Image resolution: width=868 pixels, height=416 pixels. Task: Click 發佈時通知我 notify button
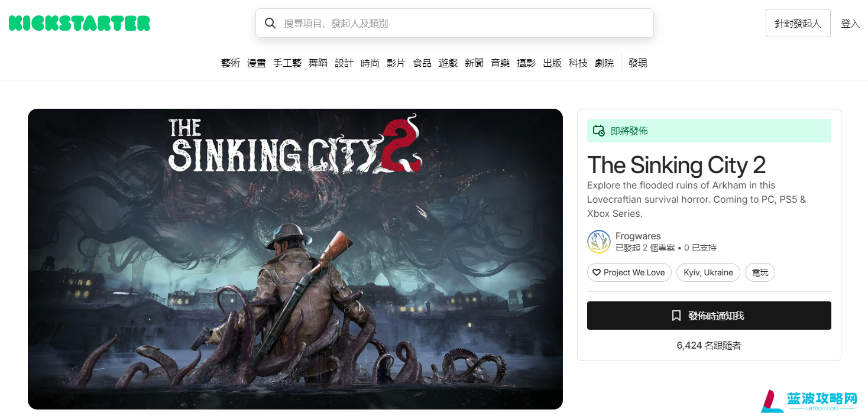tap(709, 316)
